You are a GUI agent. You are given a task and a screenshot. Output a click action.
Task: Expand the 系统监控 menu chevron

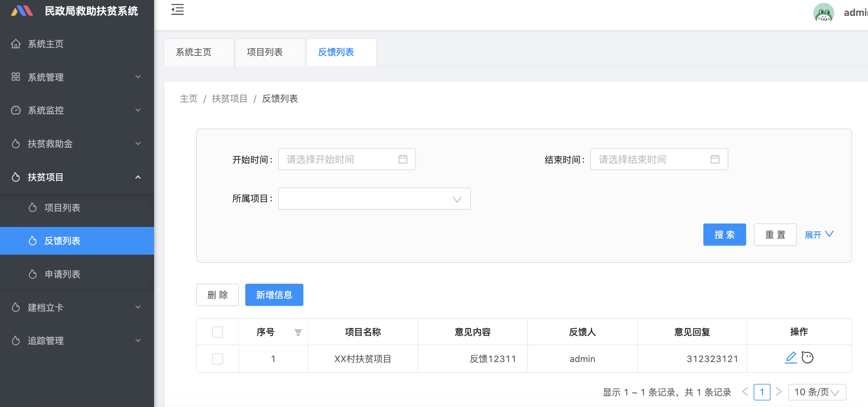coord(138,110)
